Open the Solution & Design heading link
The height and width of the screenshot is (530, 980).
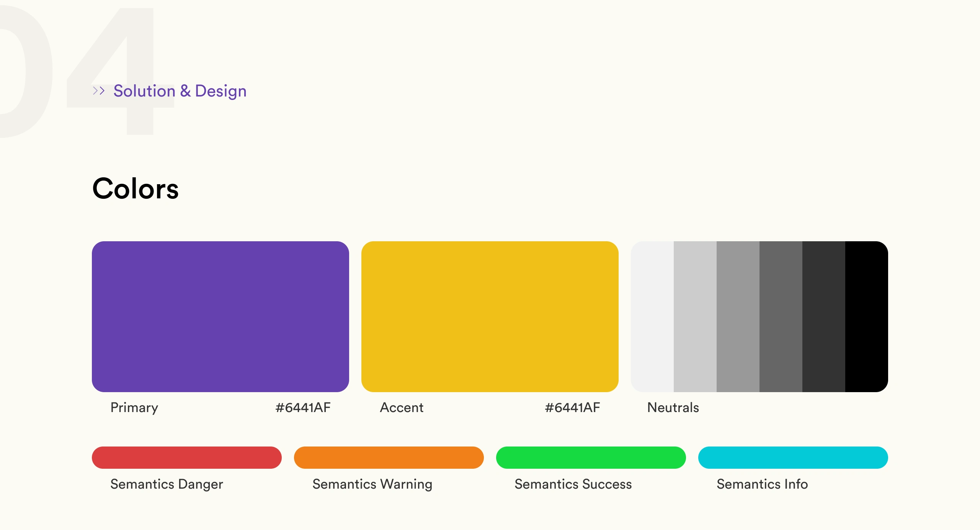coord(180,91)
